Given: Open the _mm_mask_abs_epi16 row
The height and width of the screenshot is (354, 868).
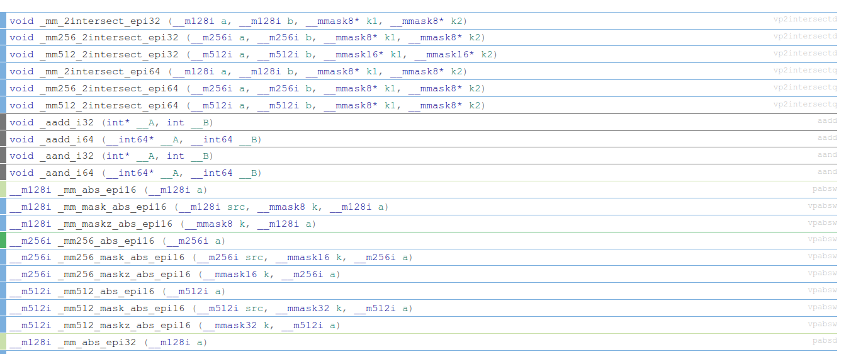Looking at the screenshot, I should 419,207.
